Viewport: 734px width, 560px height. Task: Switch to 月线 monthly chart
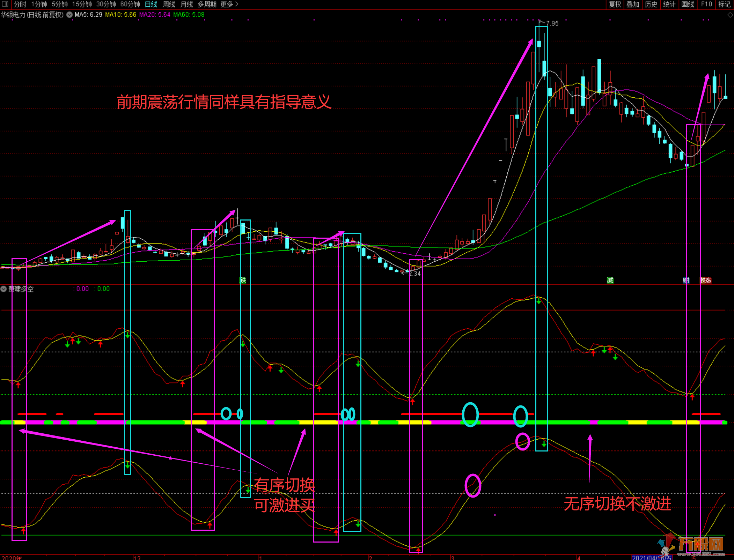tap(187, 4)
